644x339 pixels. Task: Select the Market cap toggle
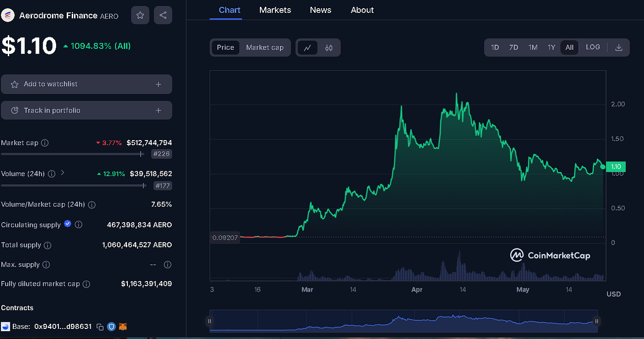pyautogui.click(x=265, y=47)
